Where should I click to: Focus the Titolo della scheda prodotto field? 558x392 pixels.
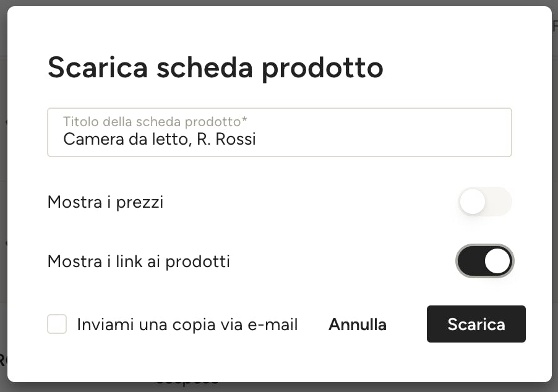coord(280,132)
